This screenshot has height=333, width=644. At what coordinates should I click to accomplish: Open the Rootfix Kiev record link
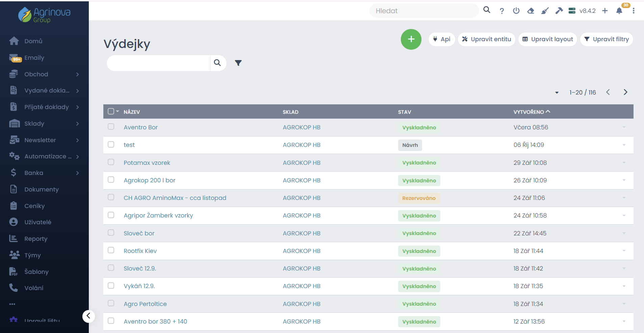140,251
